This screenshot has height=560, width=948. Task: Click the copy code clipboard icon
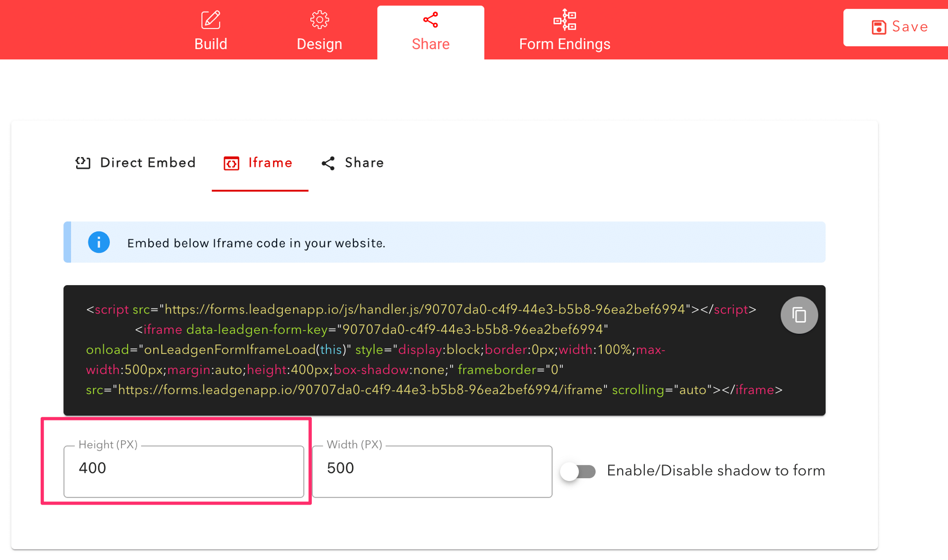pos(799,315)
